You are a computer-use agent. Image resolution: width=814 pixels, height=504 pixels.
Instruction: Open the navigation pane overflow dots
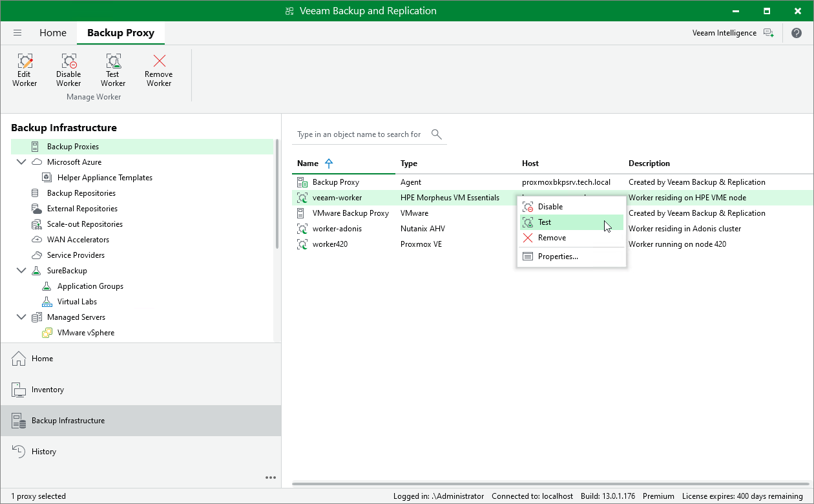[x=271, y=478]
